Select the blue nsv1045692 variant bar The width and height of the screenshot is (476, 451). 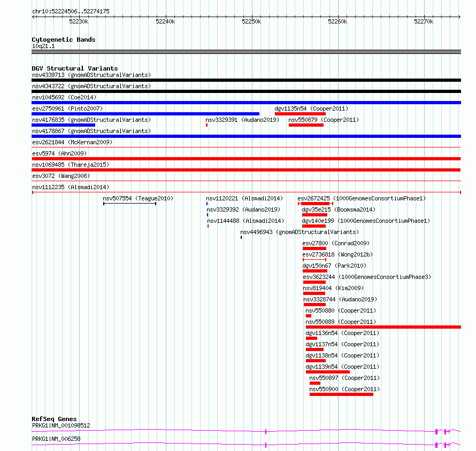coord(246,103)
